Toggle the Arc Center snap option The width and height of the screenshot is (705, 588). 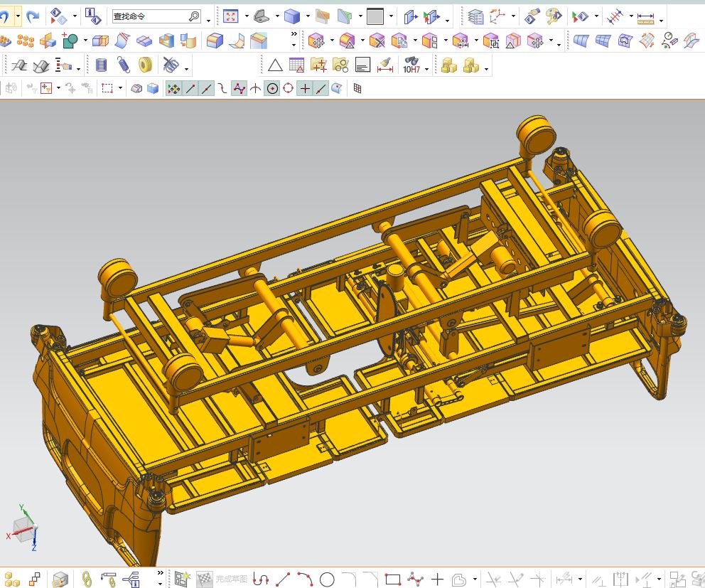click(272, 89)
